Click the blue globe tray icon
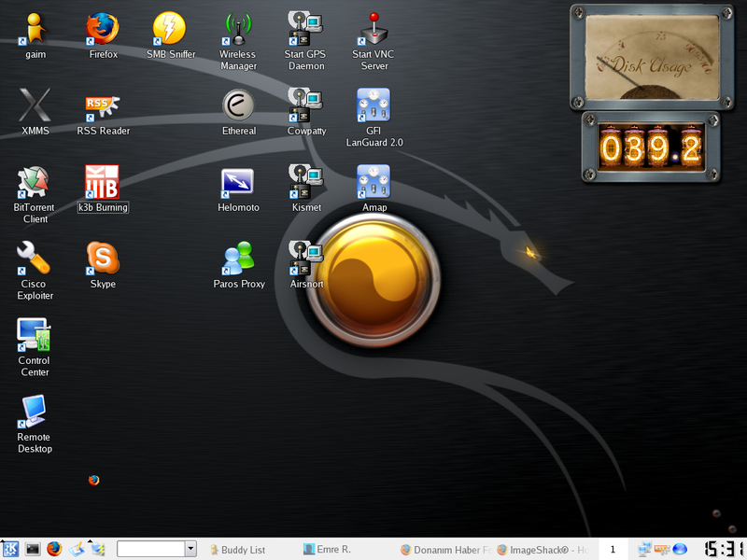 click(x=680, y=549)
